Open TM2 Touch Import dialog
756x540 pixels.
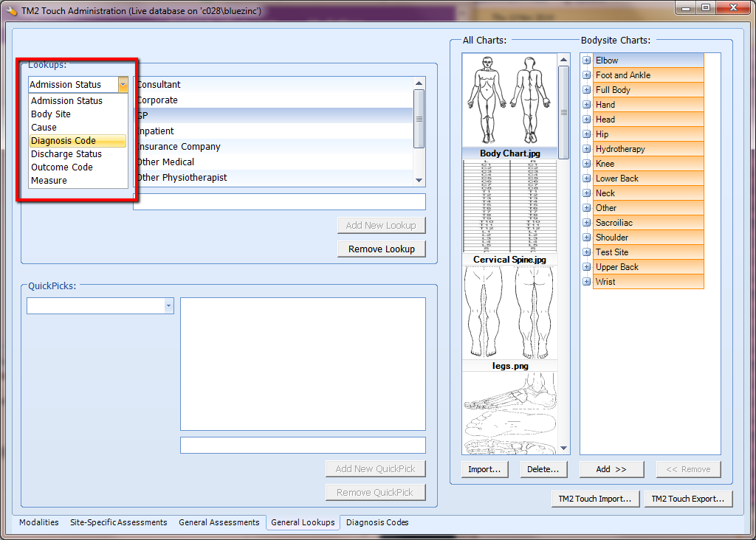coord(595,499)
